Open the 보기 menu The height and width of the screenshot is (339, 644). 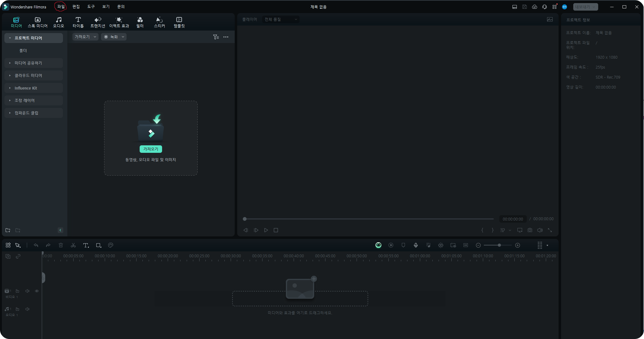click(106, 7)
